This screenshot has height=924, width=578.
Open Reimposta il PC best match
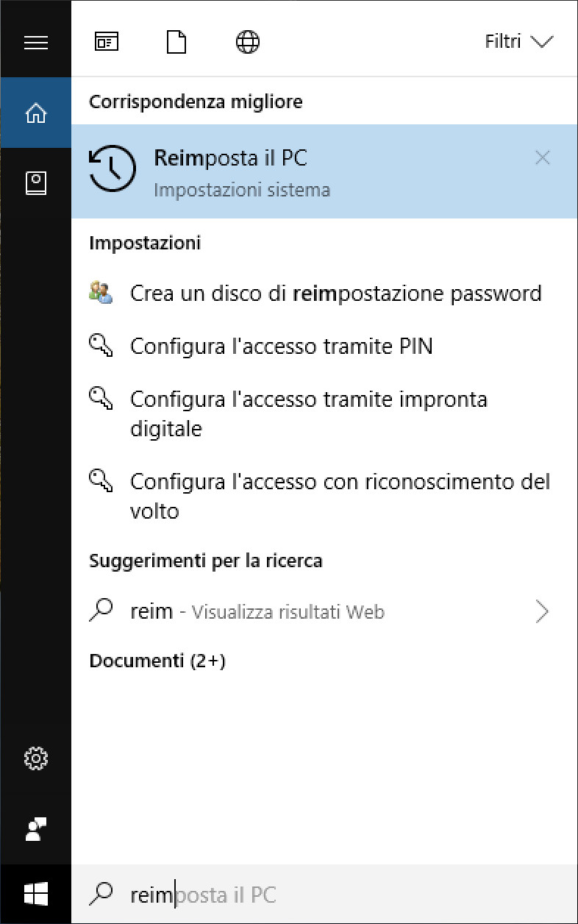294,171
